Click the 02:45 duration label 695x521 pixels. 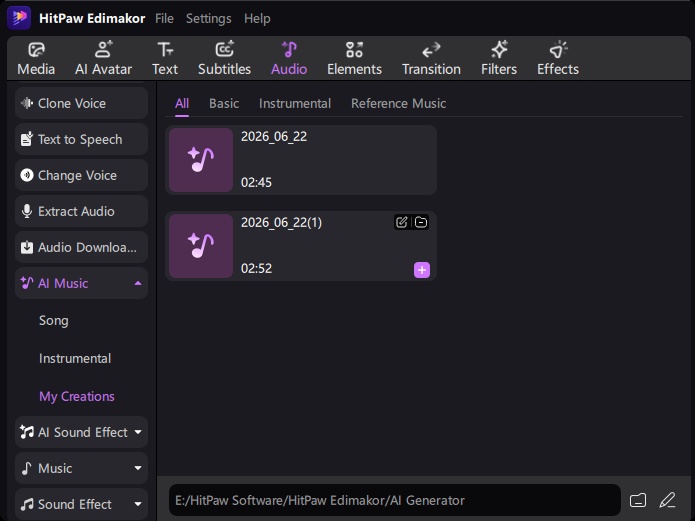coord(256,182)
